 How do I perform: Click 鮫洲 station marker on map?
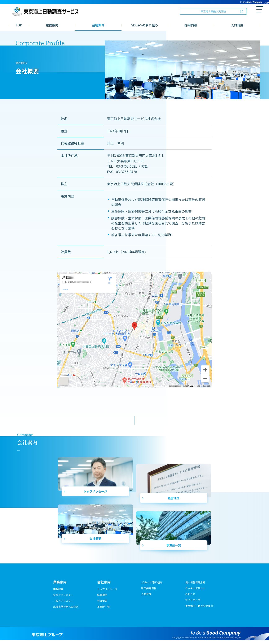click(x=170, y=276)
